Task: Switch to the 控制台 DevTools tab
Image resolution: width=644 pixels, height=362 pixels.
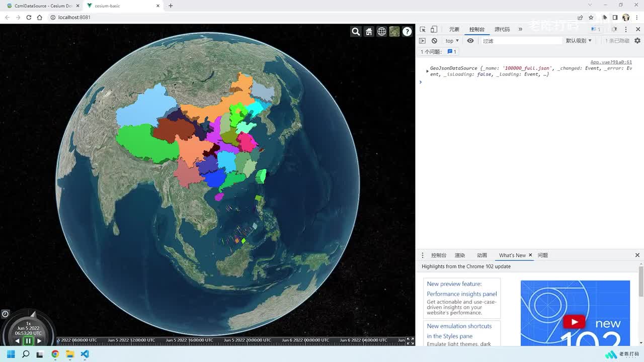Action: pyautogui.click(x=477, y=30)
